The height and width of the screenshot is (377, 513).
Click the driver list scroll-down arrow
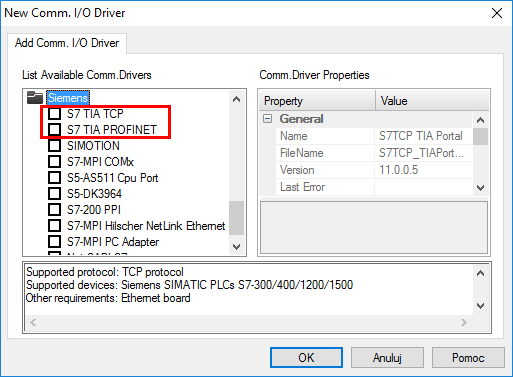pyautogui.click(x=236, y=247)
